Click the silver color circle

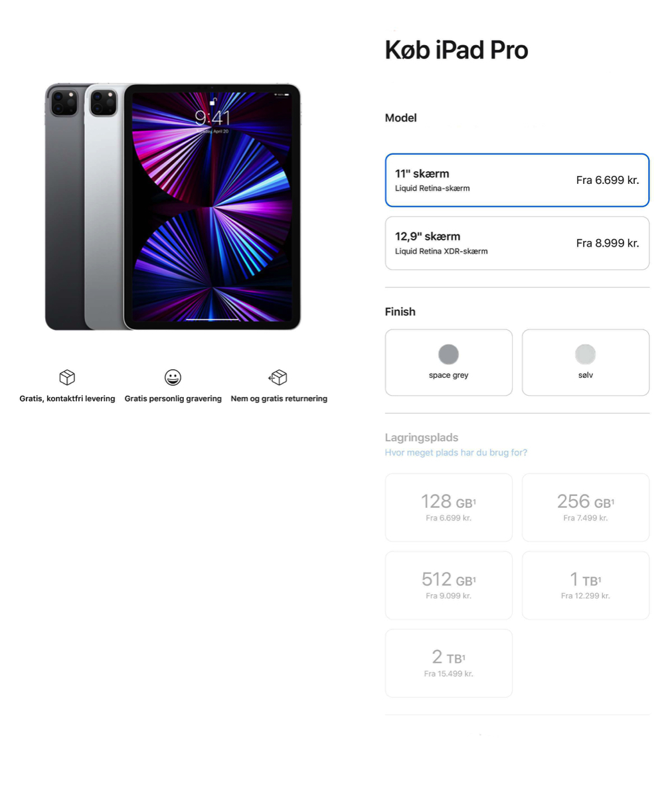(x=586, y=354)
